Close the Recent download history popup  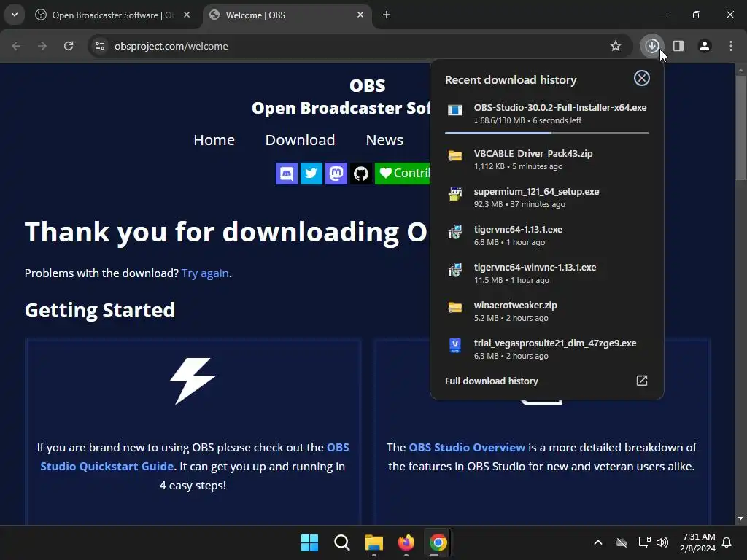click(x=642, y=78)
